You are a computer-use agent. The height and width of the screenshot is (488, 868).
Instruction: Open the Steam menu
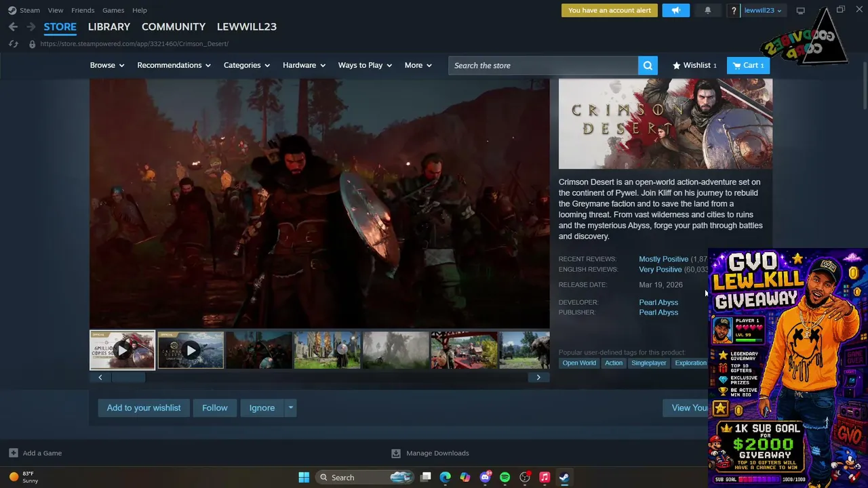(30, 10)
